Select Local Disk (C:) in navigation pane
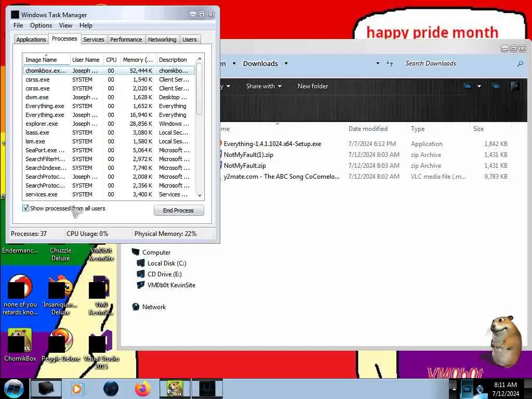This screenshot has width=532, height=399. [167, 263]
